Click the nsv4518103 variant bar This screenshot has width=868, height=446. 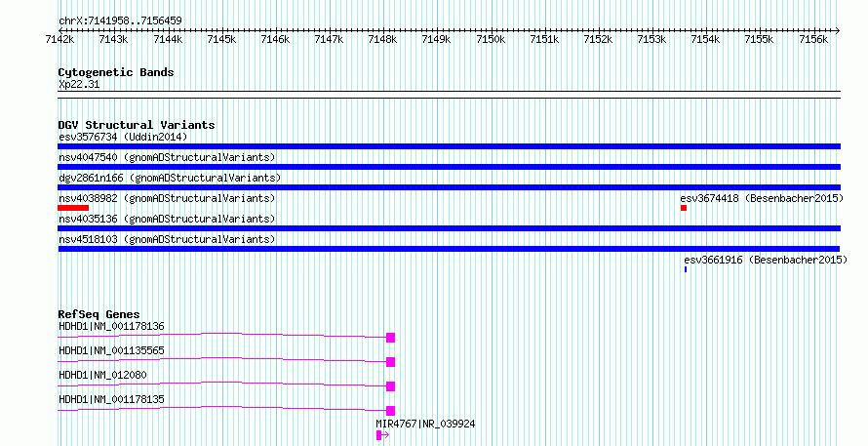(x=449, y=249)
